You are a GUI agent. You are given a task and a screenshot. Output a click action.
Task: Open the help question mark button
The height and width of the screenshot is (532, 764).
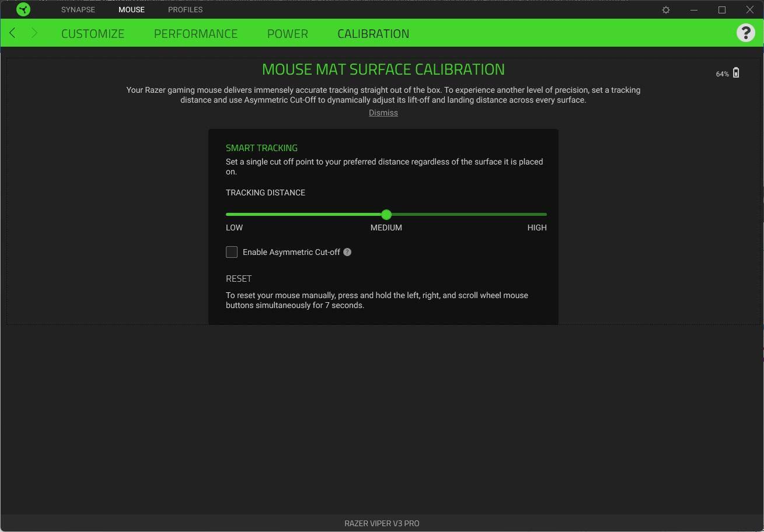pyautogui.click(x=745, y=33)
